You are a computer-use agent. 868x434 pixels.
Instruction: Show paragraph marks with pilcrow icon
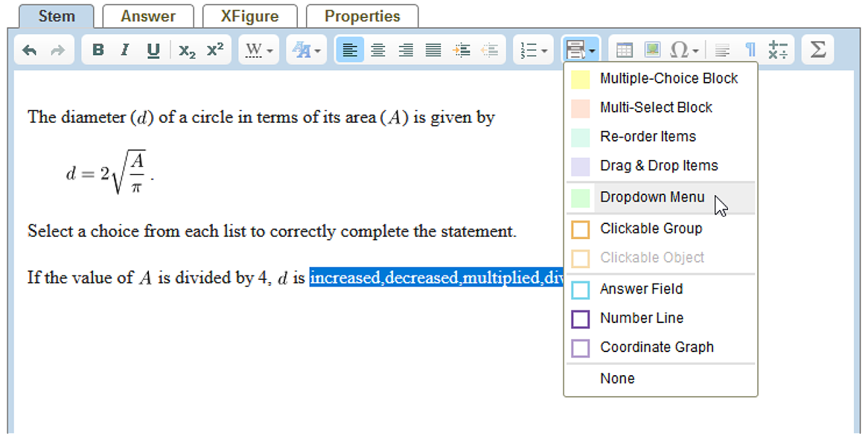click(750, 50)
